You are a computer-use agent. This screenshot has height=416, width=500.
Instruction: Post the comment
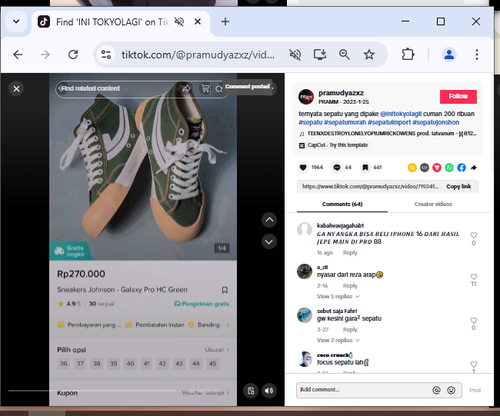(x=475, y=390)
